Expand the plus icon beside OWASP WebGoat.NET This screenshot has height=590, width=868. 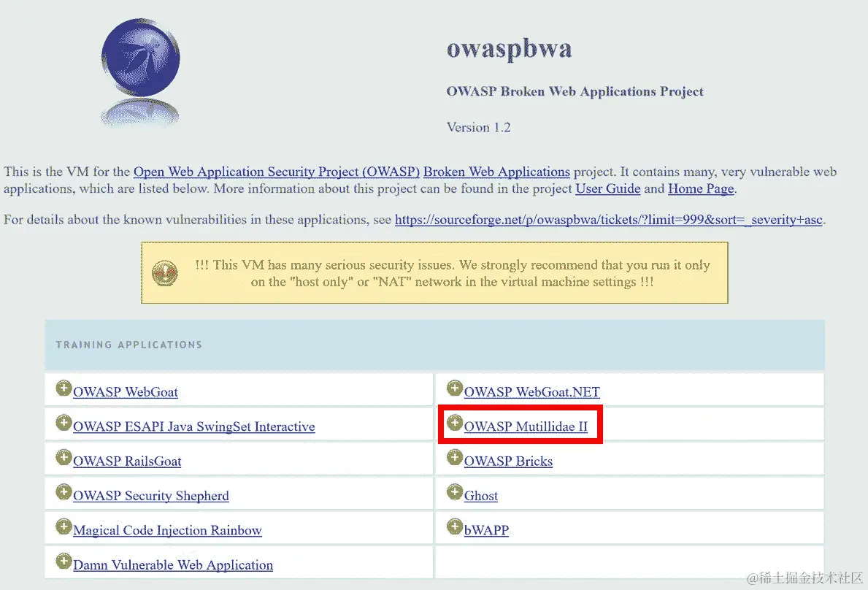click(x=455, y=388)
